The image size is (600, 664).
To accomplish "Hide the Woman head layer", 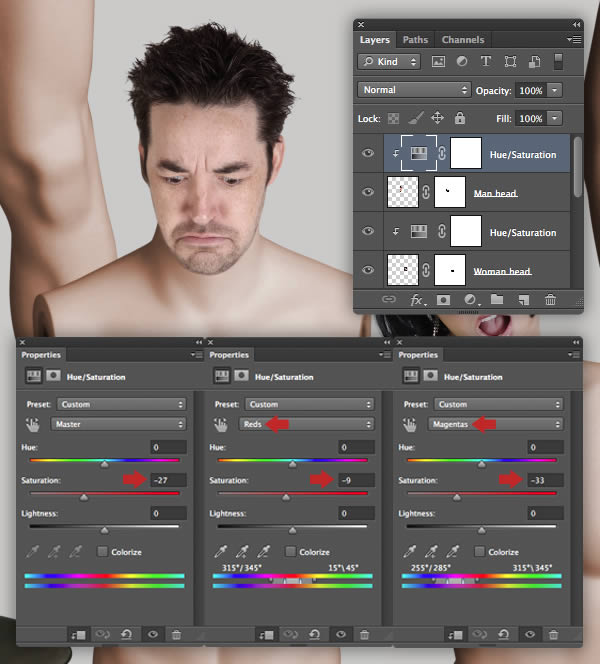I will (368, 270).
